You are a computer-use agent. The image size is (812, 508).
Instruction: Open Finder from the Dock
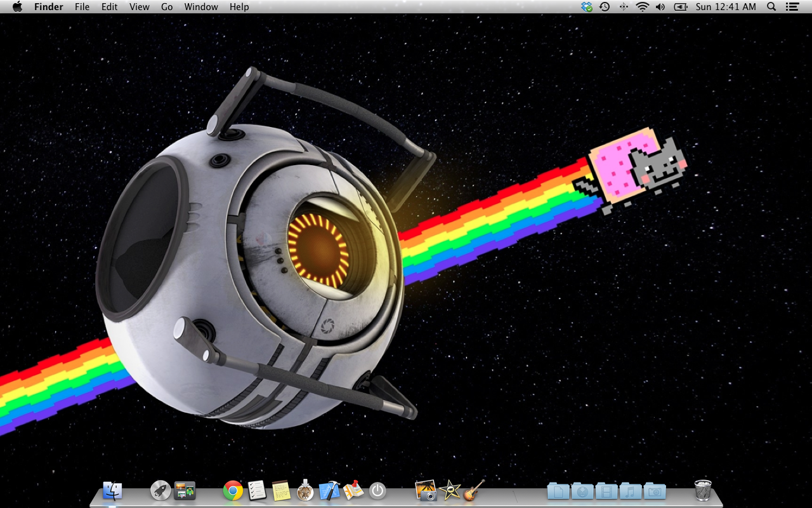pyautogui.click(x=112, y=490)
